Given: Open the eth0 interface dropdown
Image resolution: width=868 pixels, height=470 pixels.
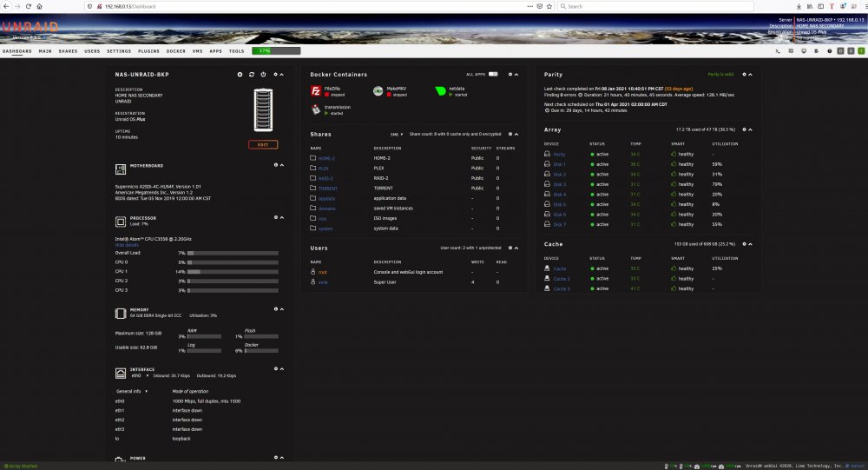Looking at the screenshot, I should click(140, 376).
